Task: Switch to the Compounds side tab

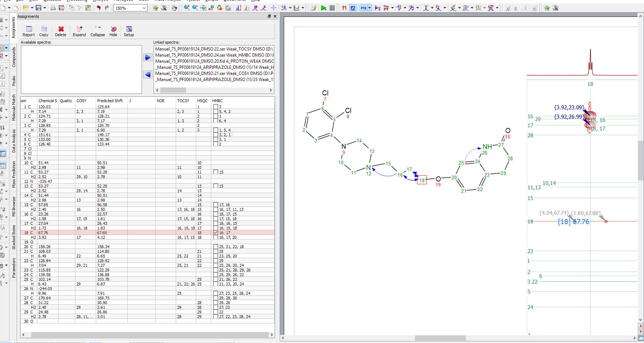Action: click(x=14, y=57)
